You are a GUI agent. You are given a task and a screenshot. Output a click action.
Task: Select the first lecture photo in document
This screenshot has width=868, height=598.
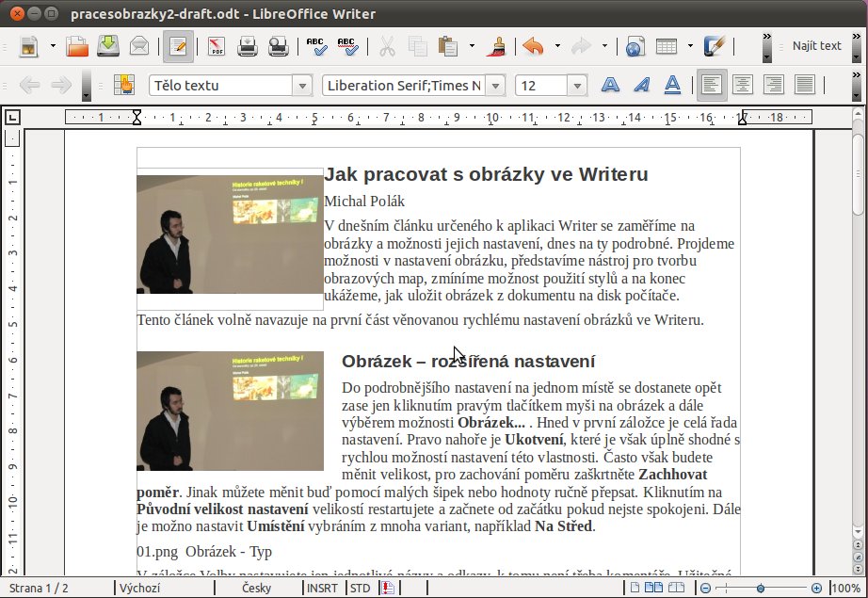tap(230, 234)
